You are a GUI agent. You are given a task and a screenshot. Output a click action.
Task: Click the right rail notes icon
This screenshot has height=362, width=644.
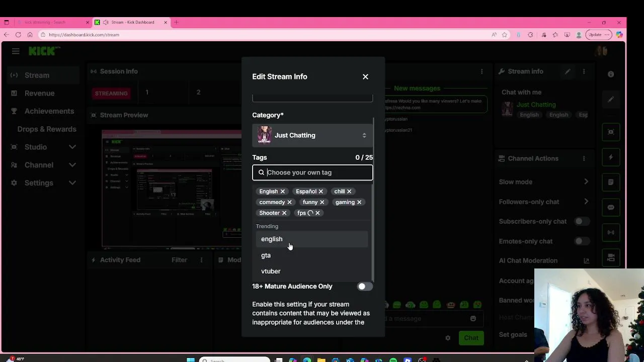[x=611, y=183]
